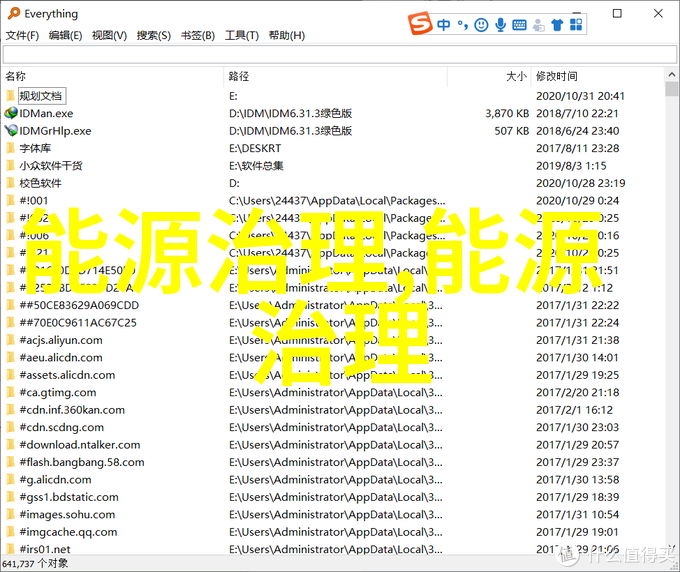The height and width of the screenshot is (572, 680).
Task: Click folder icon of #!001
Action: point(10,200)
